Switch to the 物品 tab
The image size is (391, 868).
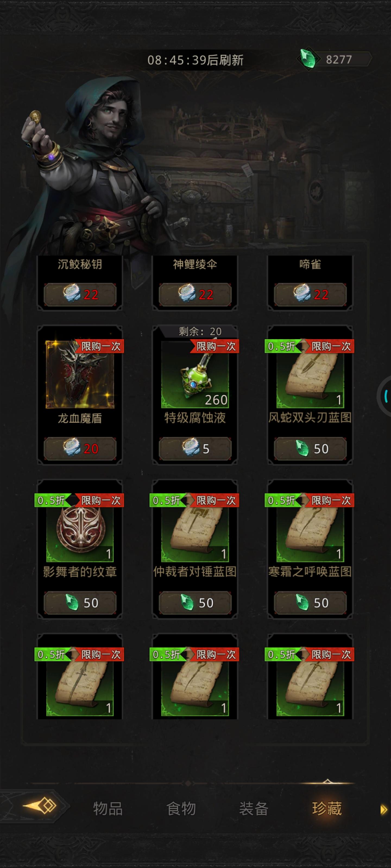click(x=108, y=809)
